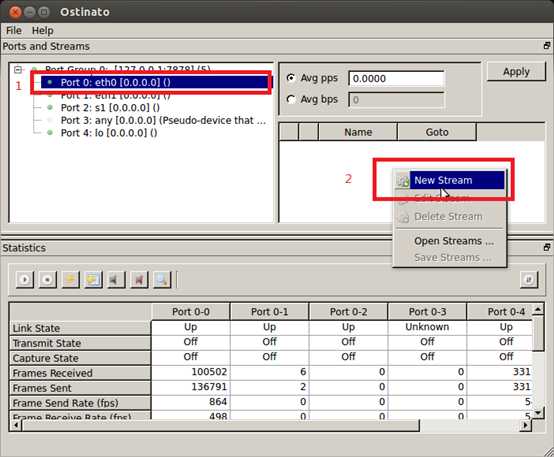Click statistics vertical scrollbar up arrow

(x=538, y=310)
